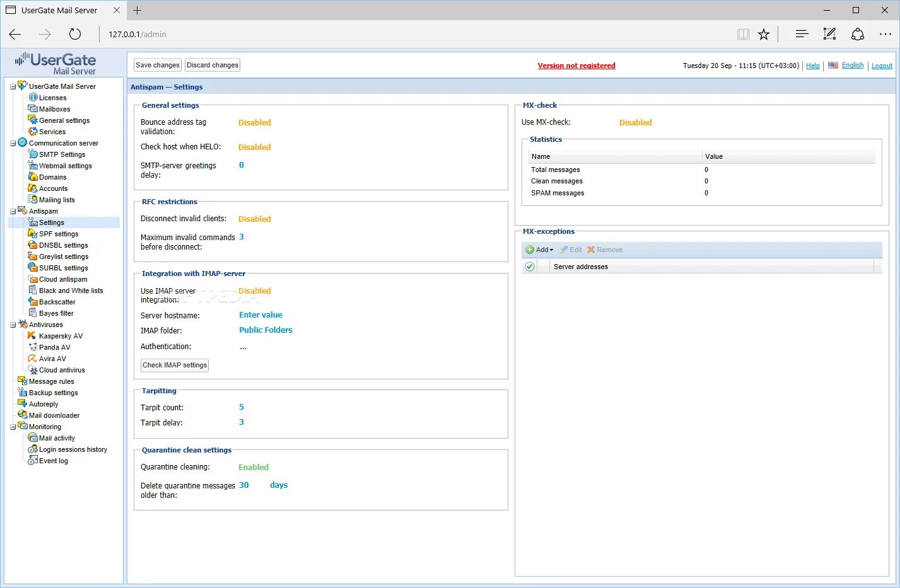Open the Domains tree icon
This screenshot has height=588, width=900.
click(x=33, y=177)
